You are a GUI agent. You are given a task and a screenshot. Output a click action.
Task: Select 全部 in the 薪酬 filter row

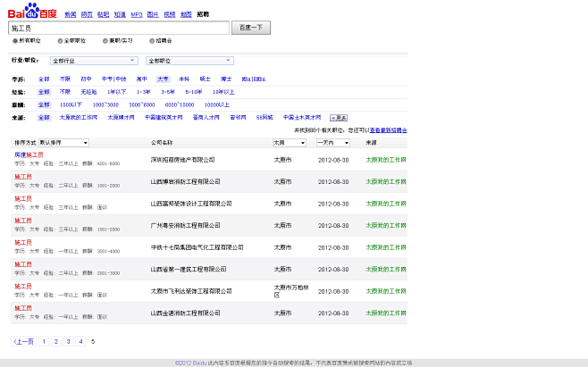(44, 105)
